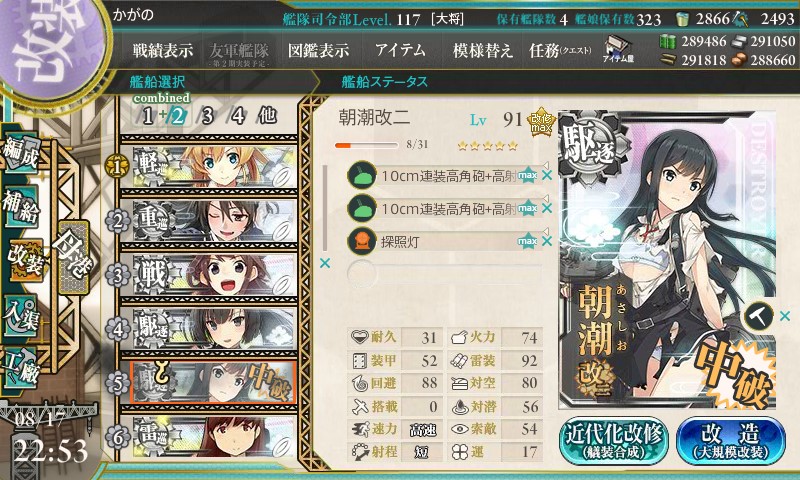Open the 入渠 docking sidebar icon
The height and width of the screenshot is (480, 800).
(x=21, y=316)
